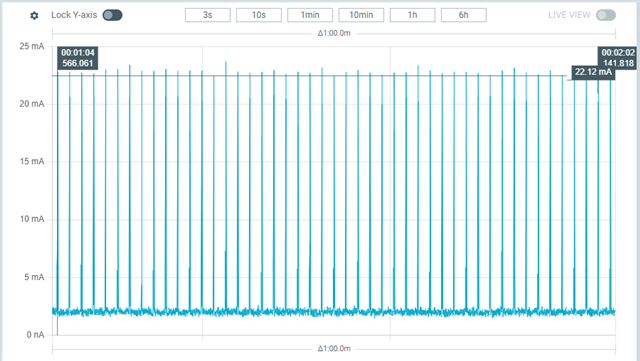640x361 pixels.
Task: Click the Lock Y-axis text label
Action: pos(74,15)
